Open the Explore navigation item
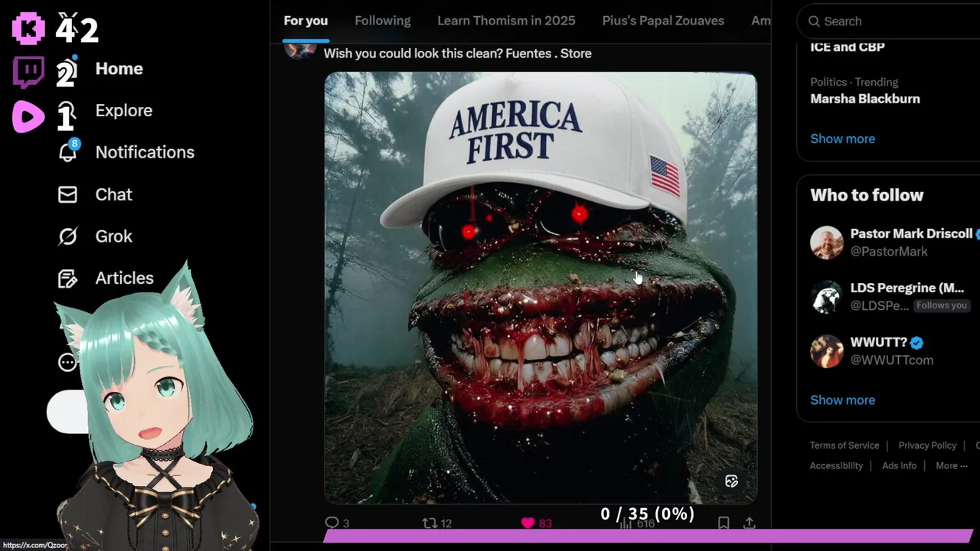This screenshot has height=551, width=980. click(x=123, y=110)
